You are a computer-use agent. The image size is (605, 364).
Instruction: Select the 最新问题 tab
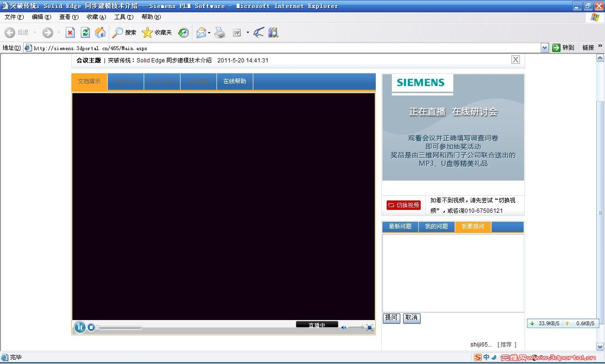pyautogui.click(x=400, y=226)
